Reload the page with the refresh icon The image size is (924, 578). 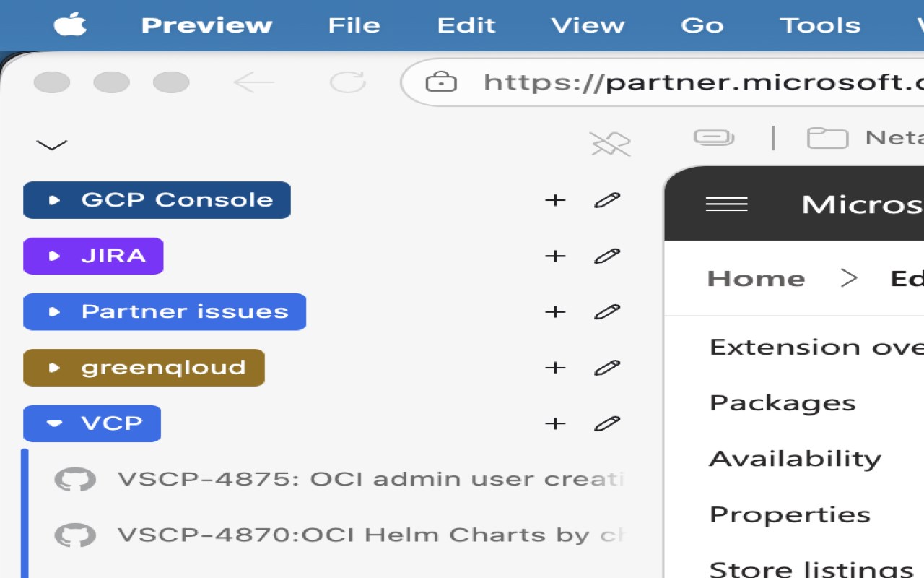pyautogui.click(x=347, y=82)
